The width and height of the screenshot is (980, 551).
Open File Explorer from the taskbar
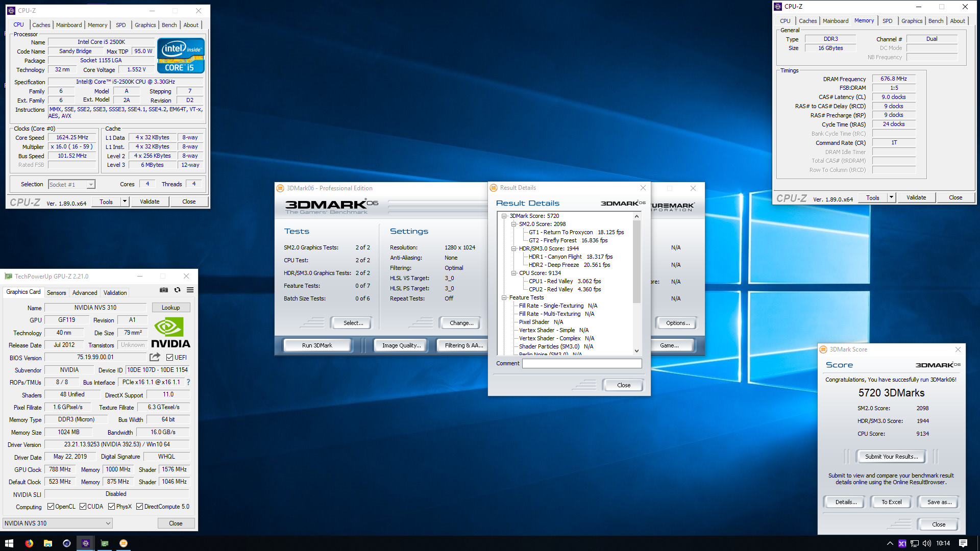[x=48, y=543]
